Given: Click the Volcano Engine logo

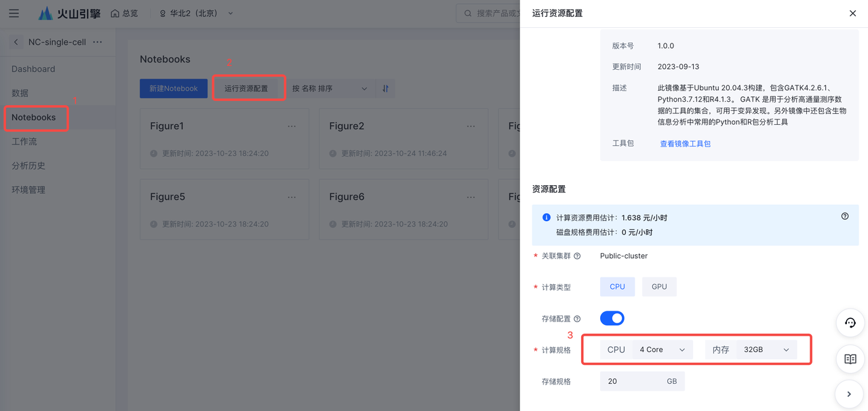Looking at the screenshot, I should click(x=69, y=14).
